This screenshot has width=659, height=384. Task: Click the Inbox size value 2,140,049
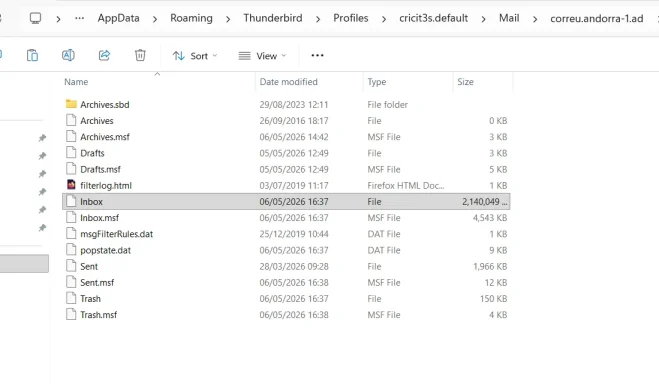pos(485,202)
